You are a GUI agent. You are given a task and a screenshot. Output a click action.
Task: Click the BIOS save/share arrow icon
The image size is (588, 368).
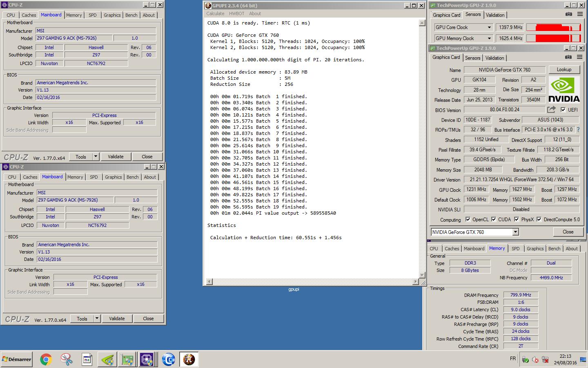(551, 110)
